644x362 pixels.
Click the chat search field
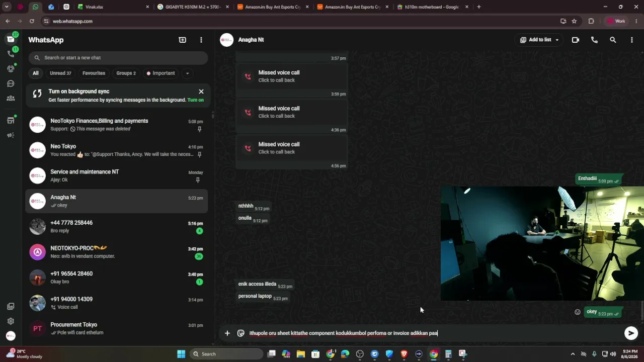(x=118, y=58)
